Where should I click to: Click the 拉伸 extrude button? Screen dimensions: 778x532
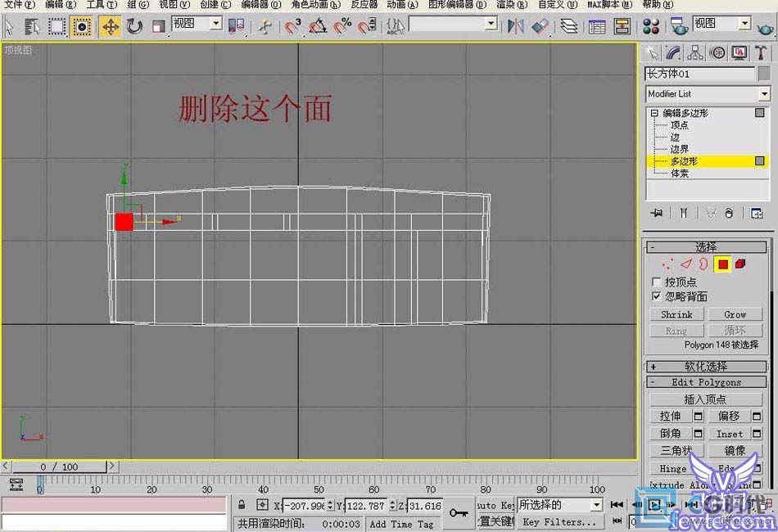671,416
